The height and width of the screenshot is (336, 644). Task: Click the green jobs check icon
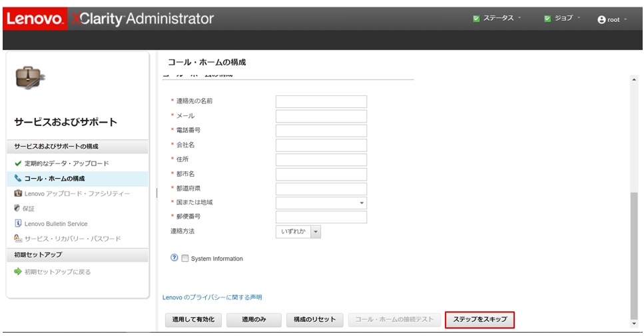[x=547, y=19]
